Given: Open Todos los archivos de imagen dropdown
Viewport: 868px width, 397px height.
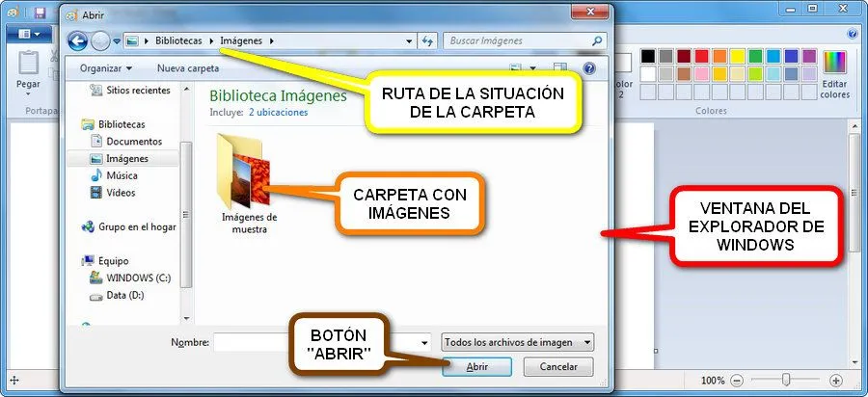Looking at the screenshot, I should point(518,343).
